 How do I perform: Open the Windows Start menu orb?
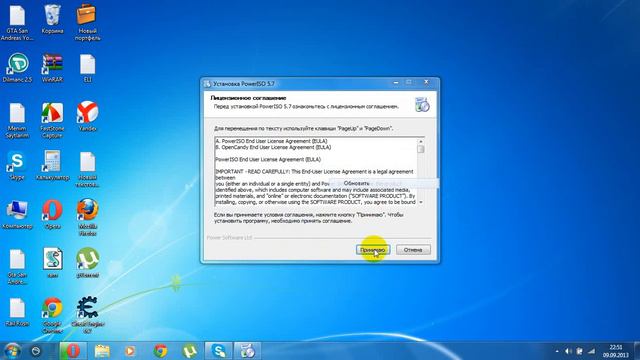[11, 351]
